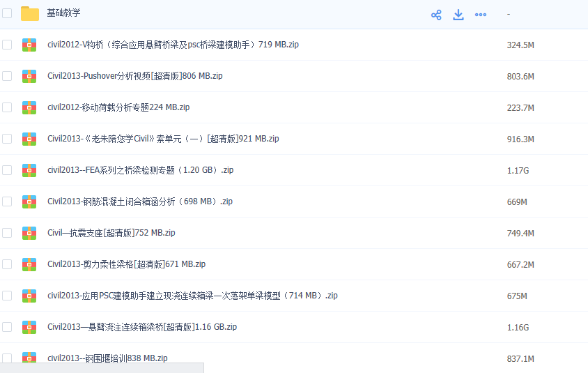
Task: Open 悬臂浇注连续箱梁桥[超清版]1.16 GB.zip
Action: pyautogui.click(x=142, y=327)
